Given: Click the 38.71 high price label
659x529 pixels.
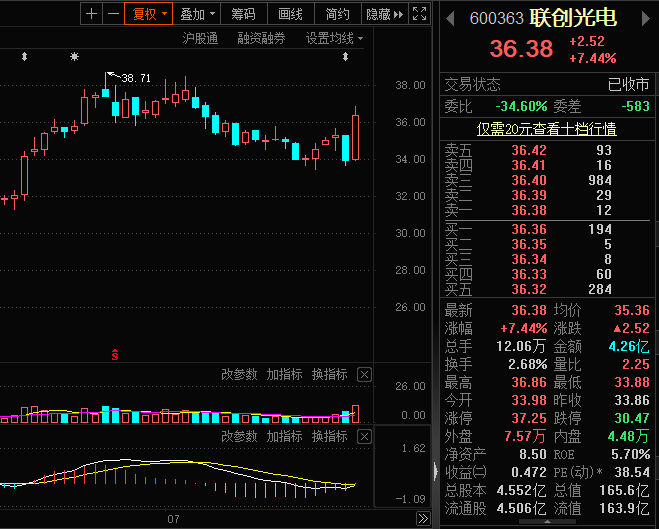Looking at the screenshot, I should 135,78.
